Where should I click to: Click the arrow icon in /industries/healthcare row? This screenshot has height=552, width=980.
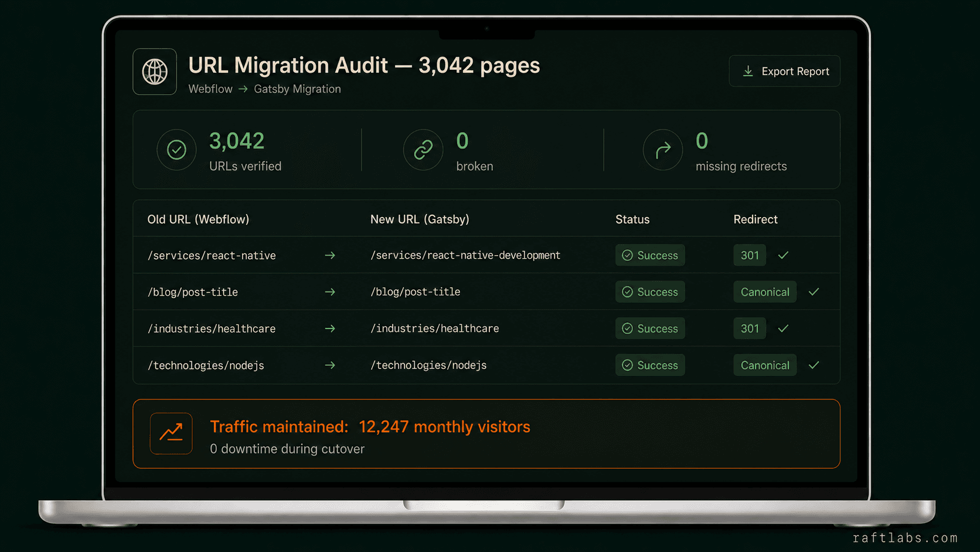coord(330,329)
